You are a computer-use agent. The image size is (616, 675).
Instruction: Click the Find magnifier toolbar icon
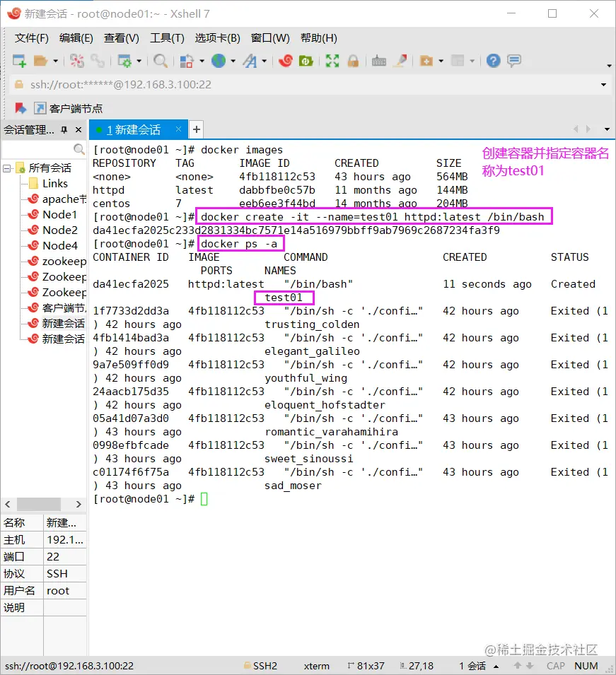[x=161, y=61]
